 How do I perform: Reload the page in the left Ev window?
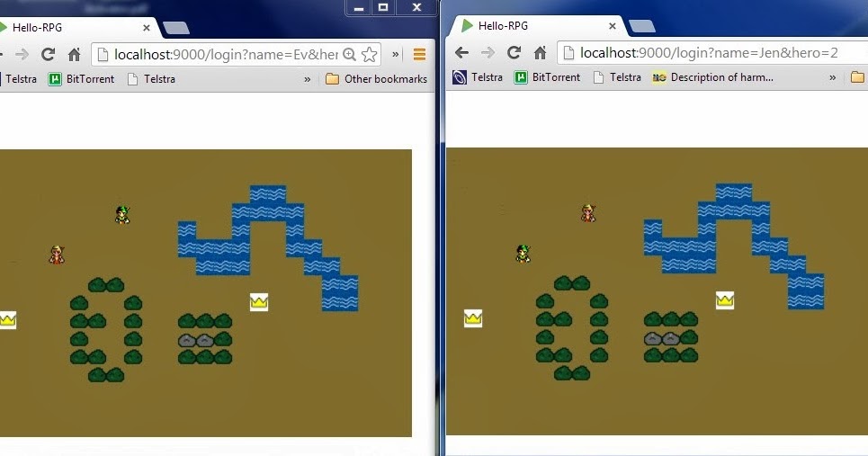tap(49, 54)
